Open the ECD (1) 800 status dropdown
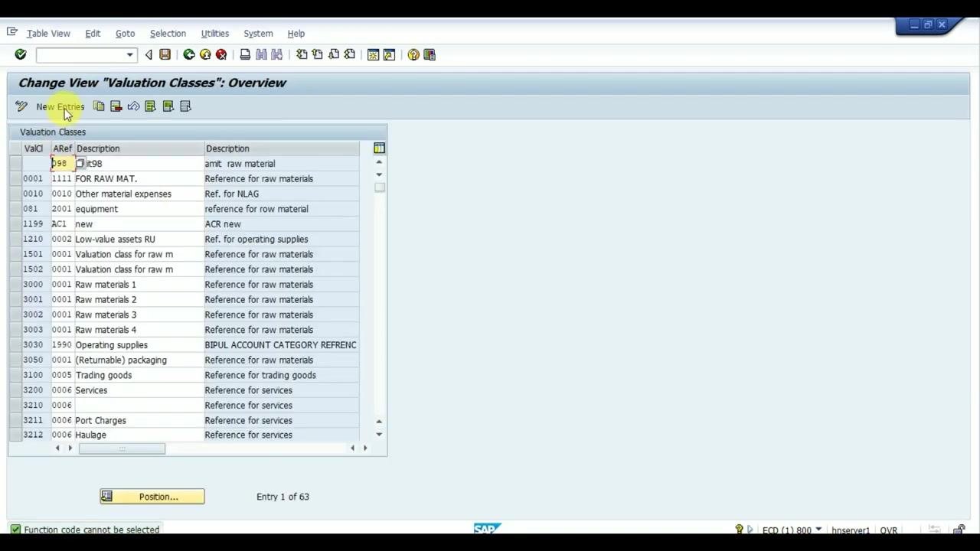This screenshot has height=551, width=980. coord(818,530)
